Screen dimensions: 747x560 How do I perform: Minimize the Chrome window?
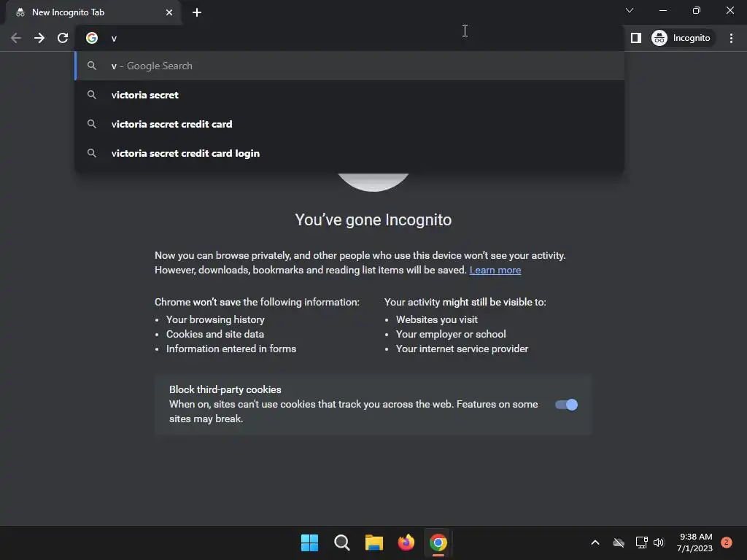tap(662, 10)
